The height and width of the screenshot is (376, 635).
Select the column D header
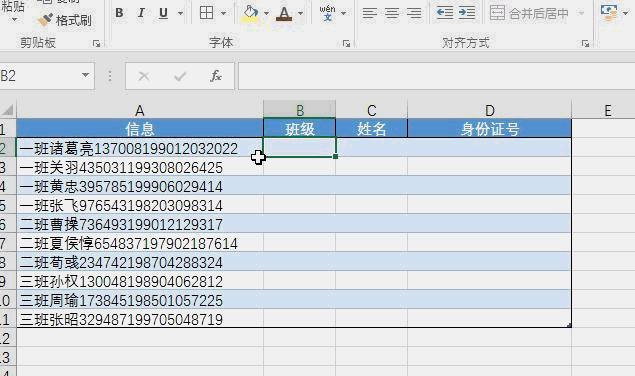489,110
